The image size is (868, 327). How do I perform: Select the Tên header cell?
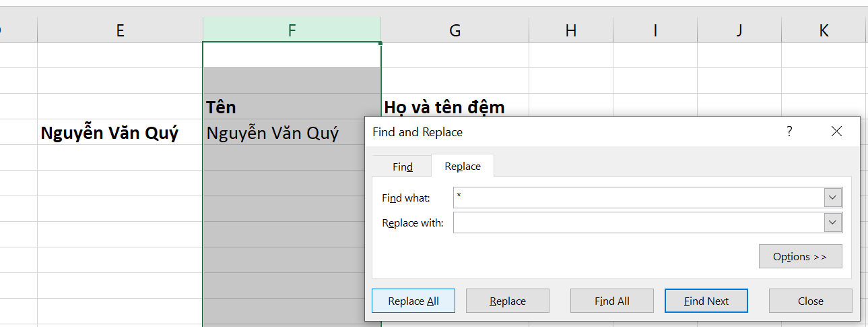pyautogui.click(x=292, y=107)
